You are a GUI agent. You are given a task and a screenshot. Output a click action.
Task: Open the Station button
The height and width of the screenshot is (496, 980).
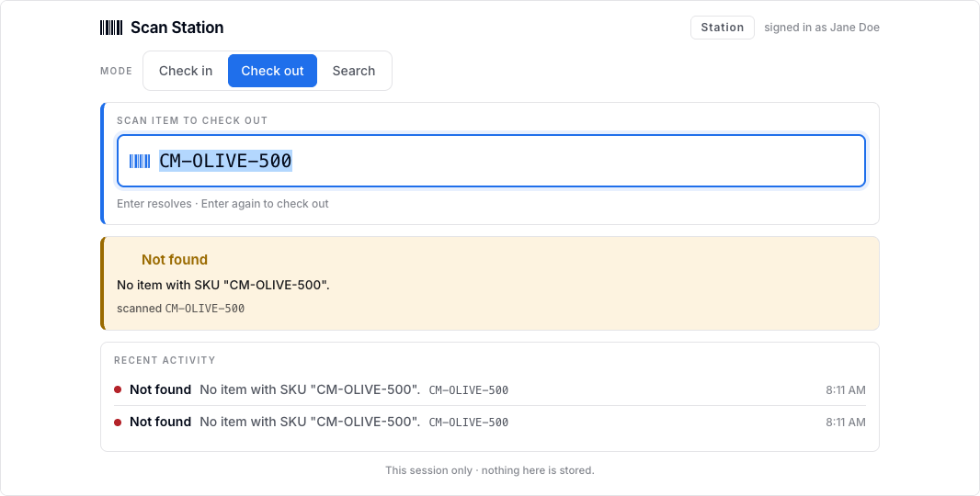[x=722, y=28]
